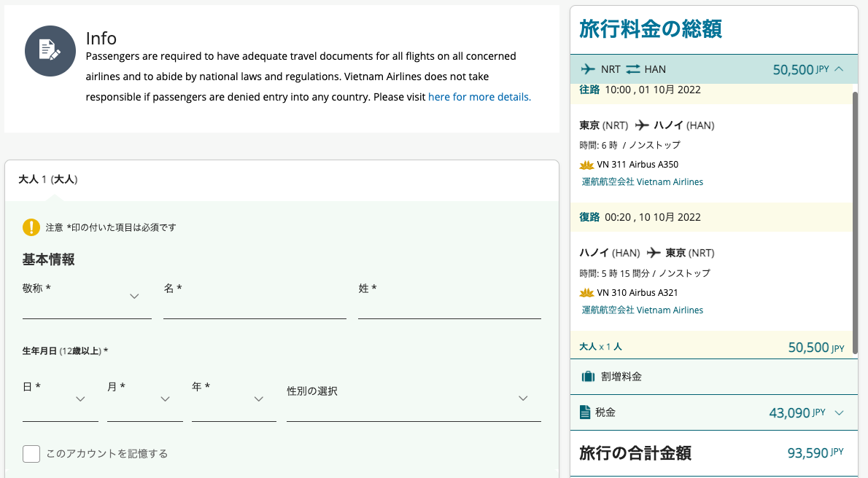Viewport: 868px width, 478px height.
Task: Click the plane icon between 東京 (NRT) and ハノイ (HAN)
Action: [x=642, y=125]
